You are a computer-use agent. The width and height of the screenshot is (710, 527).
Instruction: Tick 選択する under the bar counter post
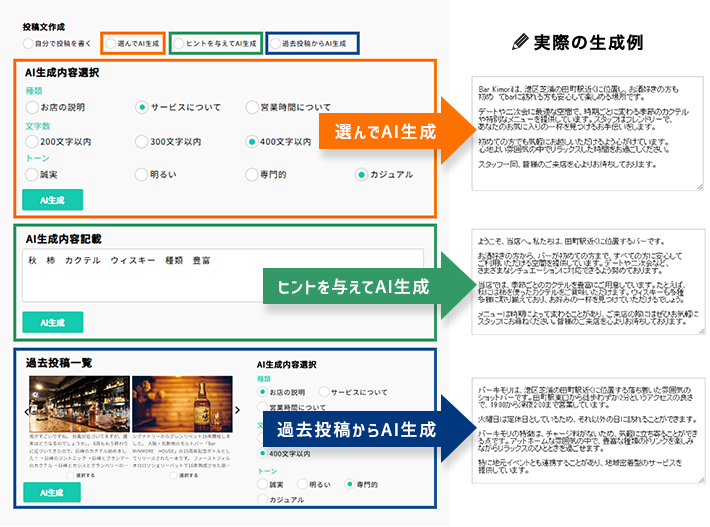(70, 475)
